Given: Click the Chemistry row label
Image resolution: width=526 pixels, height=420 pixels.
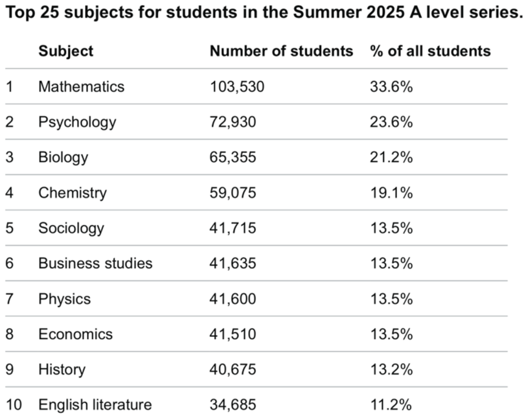Looking at the screenshot, I should (72, 193).
